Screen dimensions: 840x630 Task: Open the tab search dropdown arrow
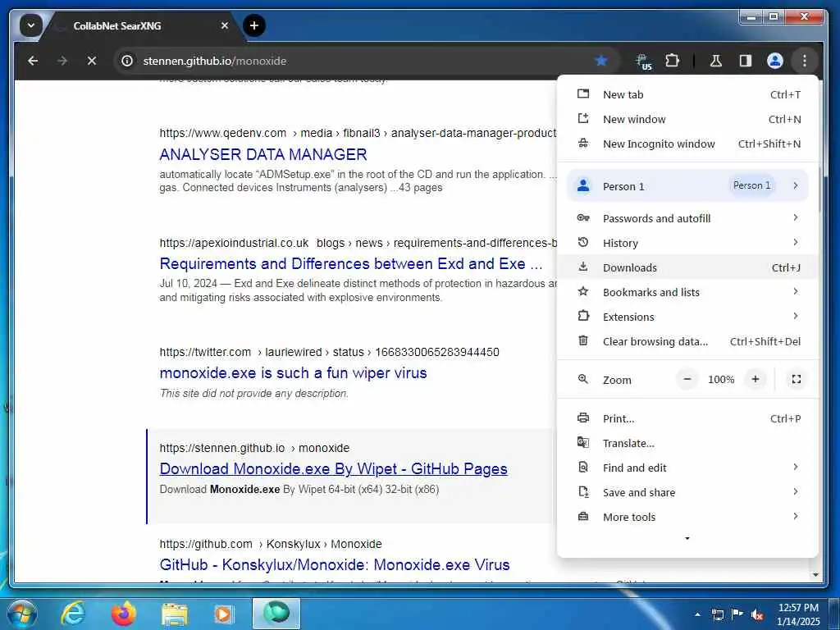(31, 25)
